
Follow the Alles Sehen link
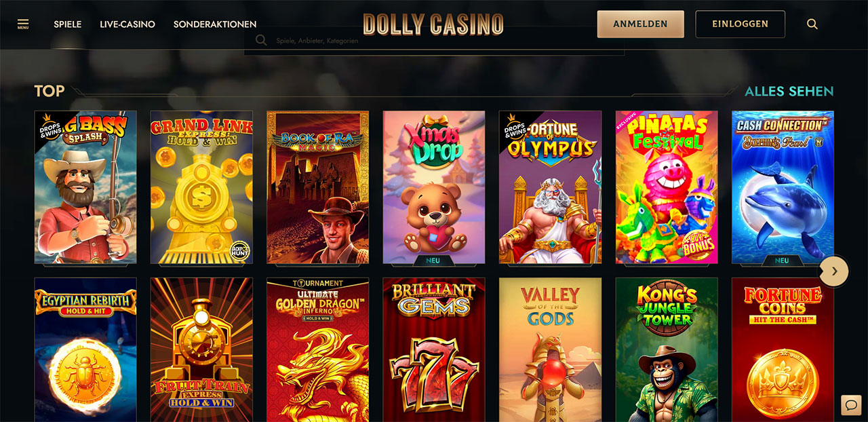point(789,91)
